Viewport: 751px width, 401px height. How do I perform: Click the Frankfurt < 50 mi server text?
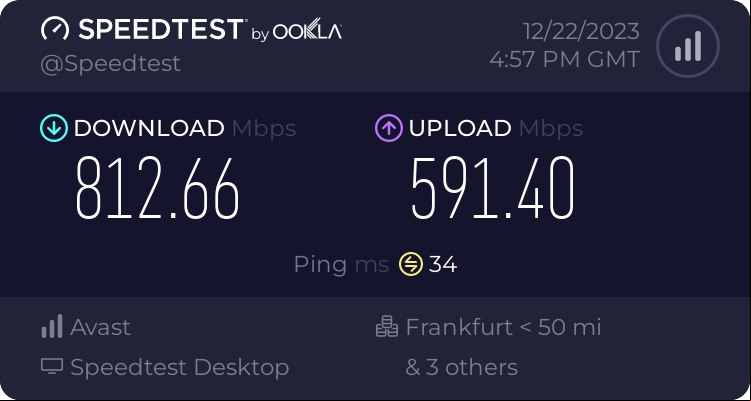click(503, 327)
